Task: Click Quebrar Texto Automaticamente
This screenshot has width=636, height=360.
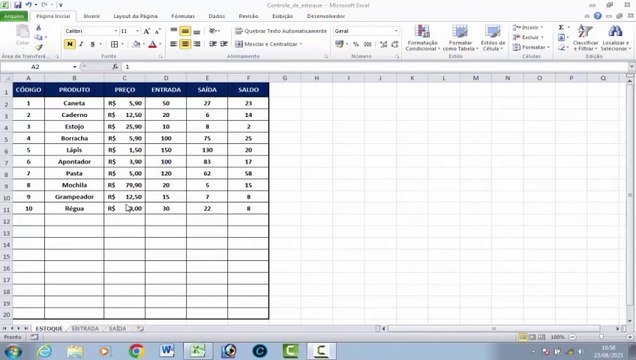Action: click(x=281, y=31)
